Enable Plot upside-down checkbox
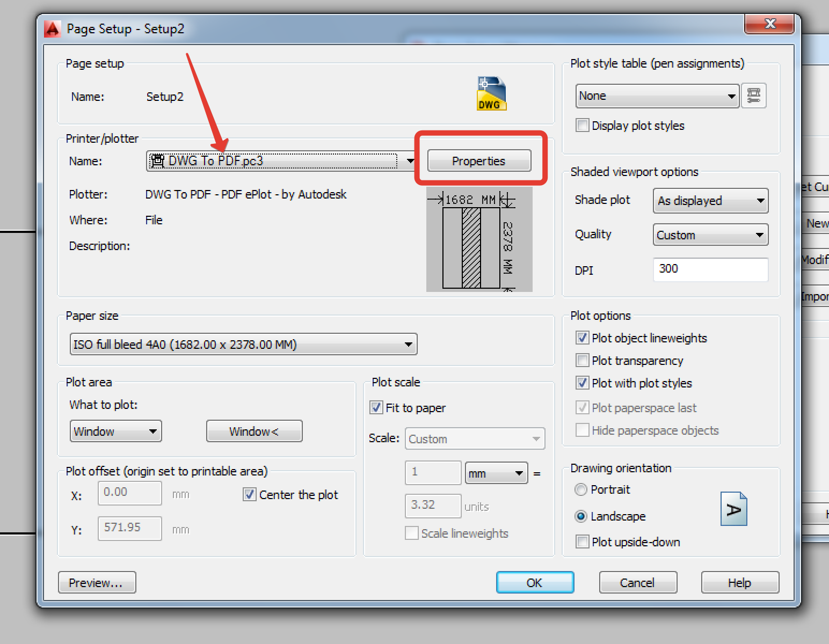This screenshot has height=644, width=829. [582, 542]
